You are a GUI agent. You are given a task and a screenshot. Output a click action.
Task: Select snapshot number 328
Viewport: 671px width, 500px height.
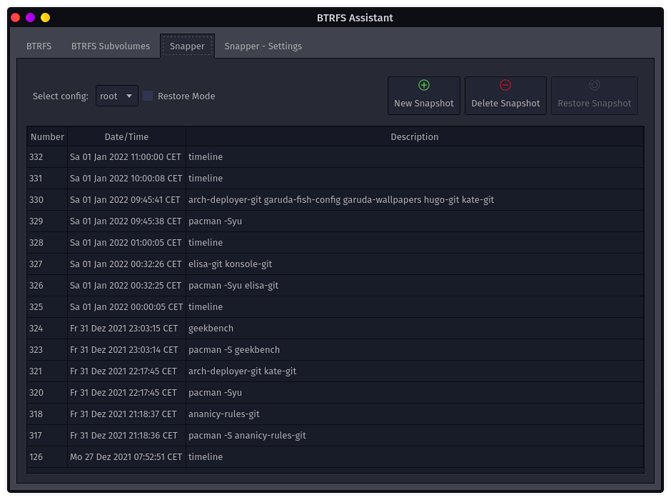[x=36, y=243]
